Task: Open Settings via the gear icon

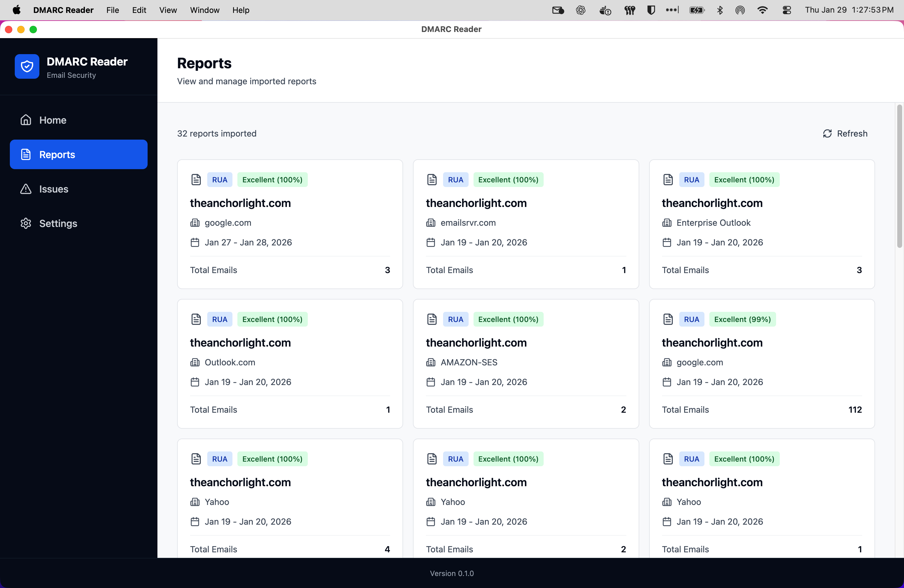Action: [x=26, y=223]
